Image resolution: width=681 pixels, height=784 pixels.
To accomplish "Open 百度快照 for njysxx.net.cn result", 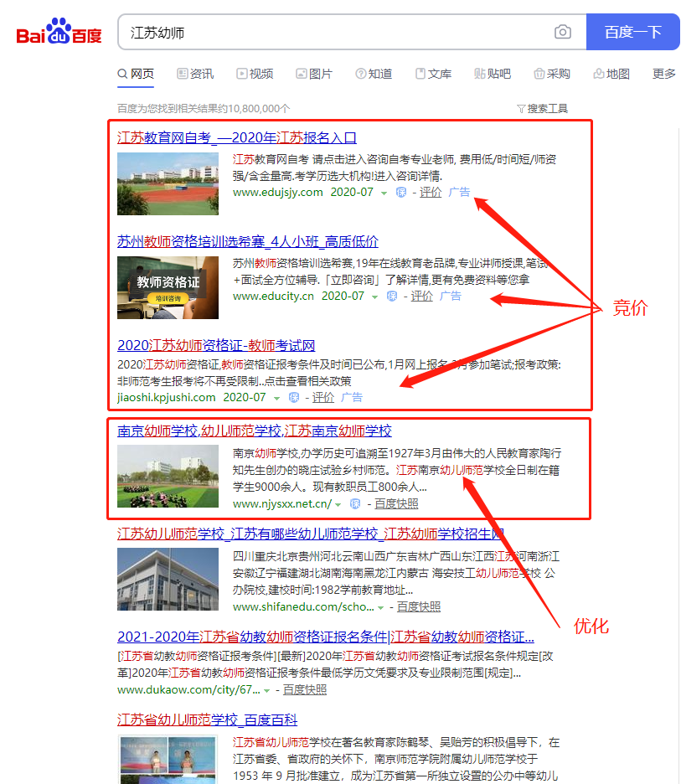I will click(x=396, y=504).
